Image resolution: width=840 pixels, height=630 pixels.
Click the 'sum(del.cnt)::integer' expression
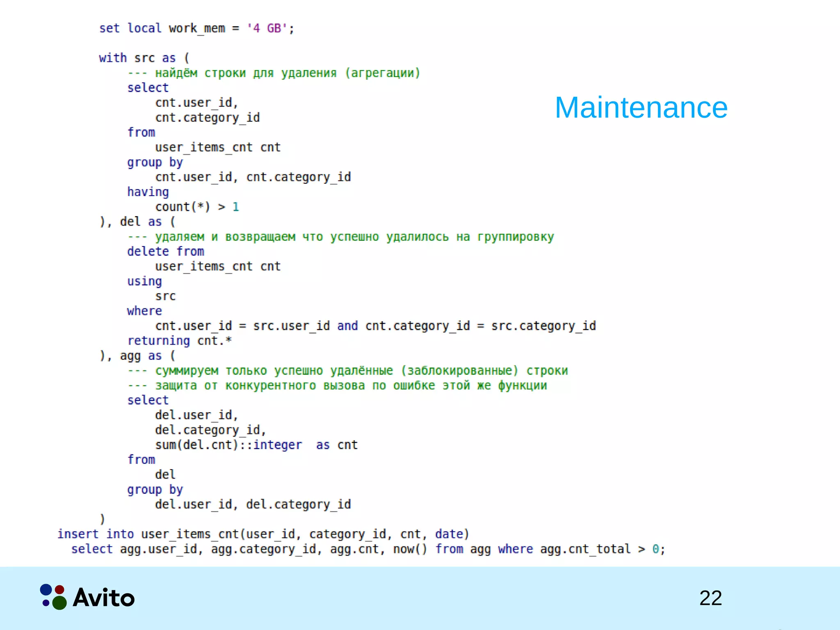(x=228, y=445)
